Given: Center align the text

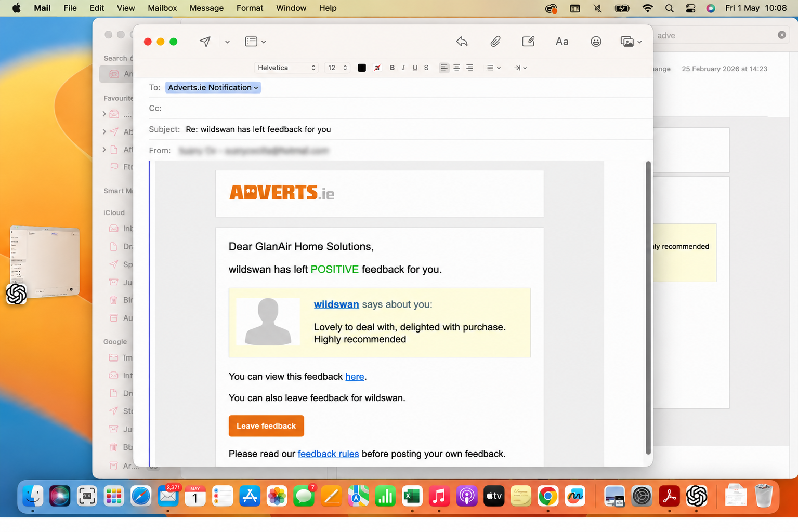Looking at the screenshot, I should click(x=456, y=68).
